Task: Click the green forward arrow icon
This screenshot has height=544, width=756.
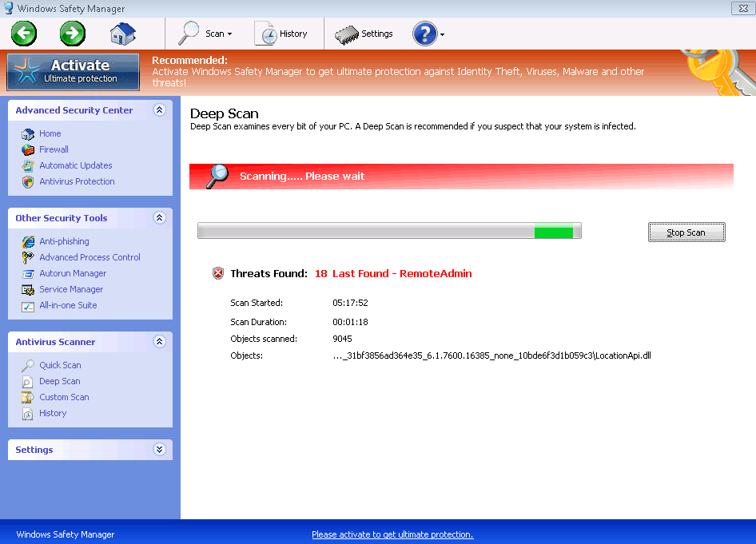Action: pyautogui.click(x=73, y=34)
